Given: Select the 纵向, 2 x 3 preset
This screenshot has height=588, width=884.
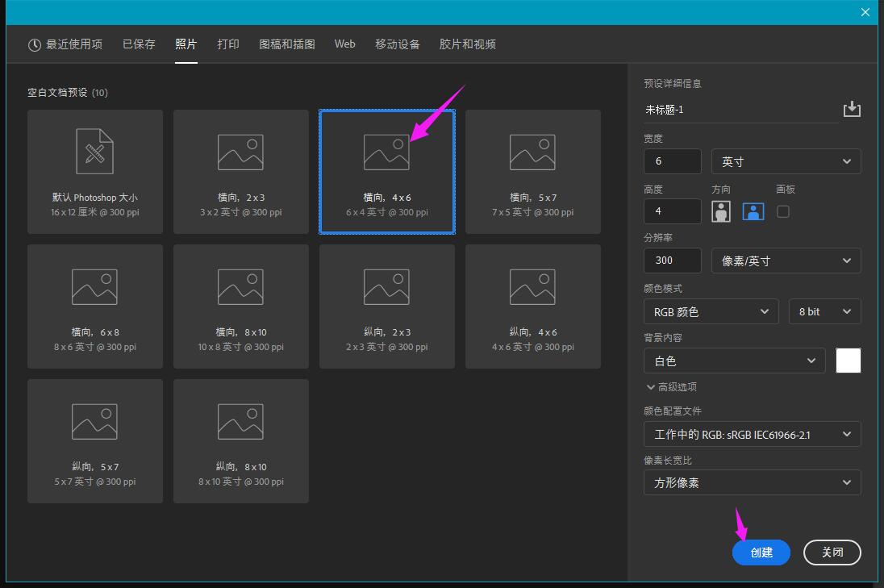Looking at the screenshot, I should (387, 307).
